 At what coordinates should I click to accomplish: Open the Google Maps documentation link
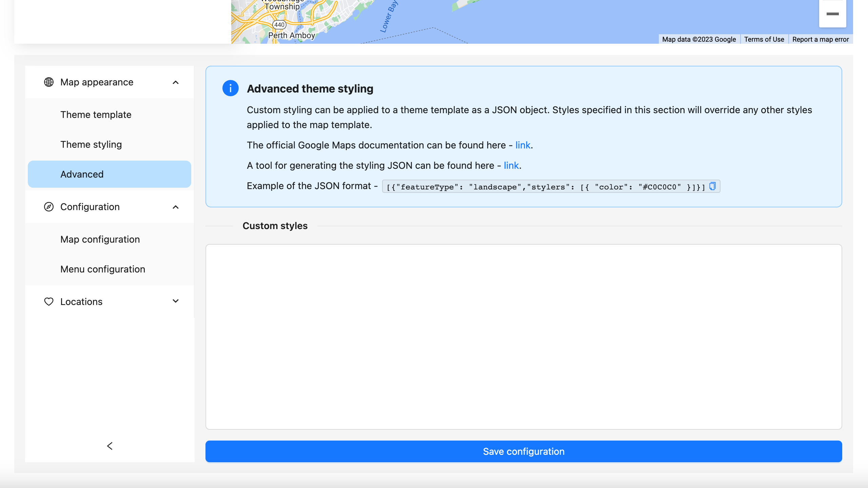tap(522, 145)
